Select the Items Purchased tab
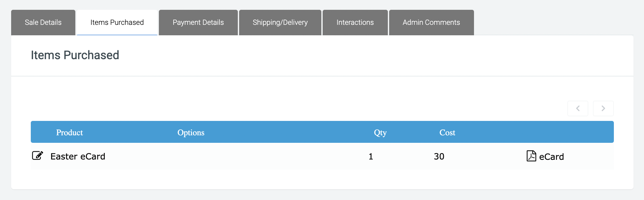The height and width of the screenshot is (200, 644). click(117, 23)
